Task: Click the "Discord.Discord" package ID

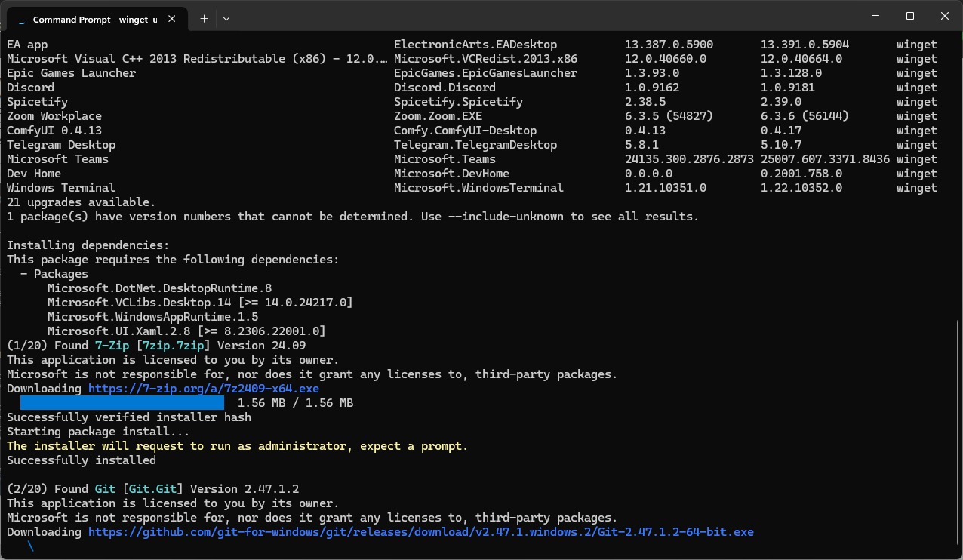Action: tap(445, 88)
